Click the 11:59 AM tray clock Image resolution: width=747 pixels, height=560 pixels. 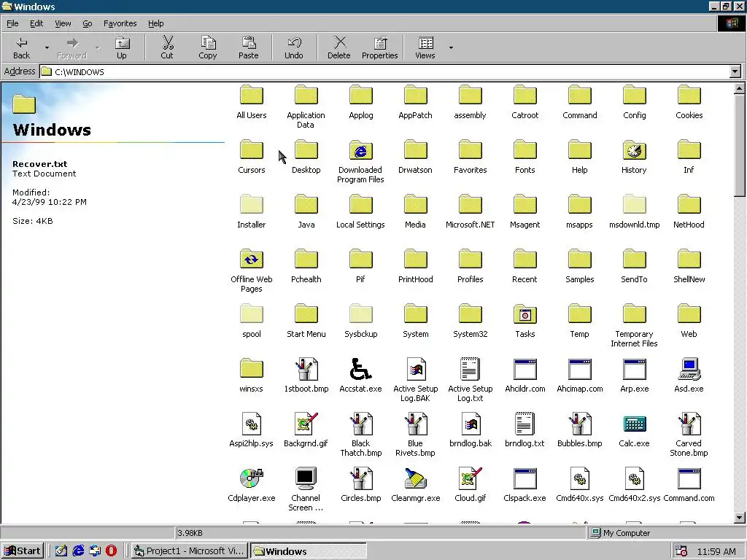tap(716, 551)
